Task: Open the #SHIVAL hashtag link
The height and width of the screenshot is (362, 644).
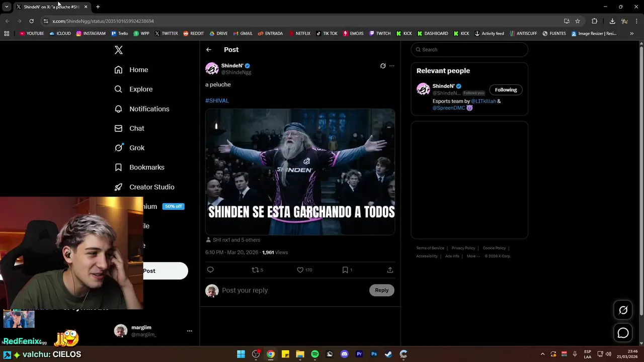Action: (x=217, y=101)
